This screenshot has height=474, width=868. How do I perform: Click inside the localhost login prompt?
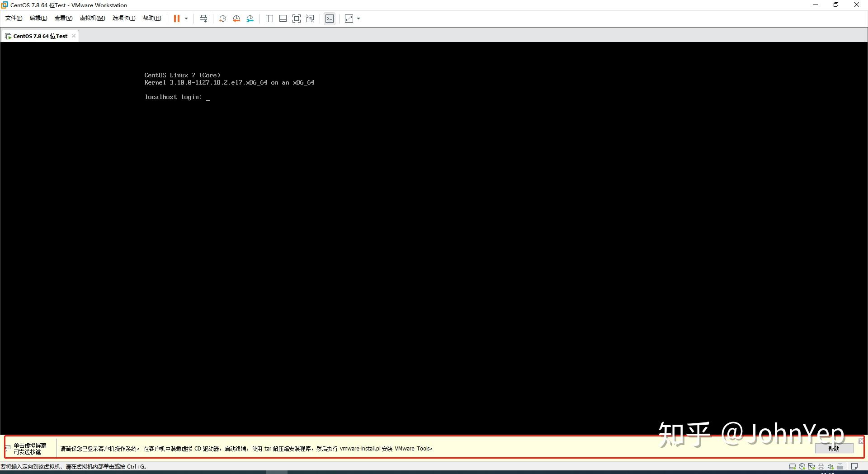point(208,97)
